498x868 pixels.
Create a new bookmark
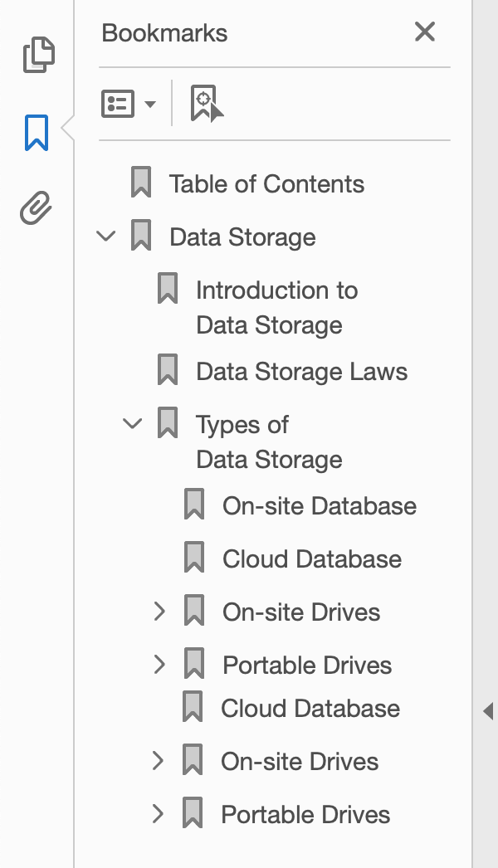pos(204,102)
